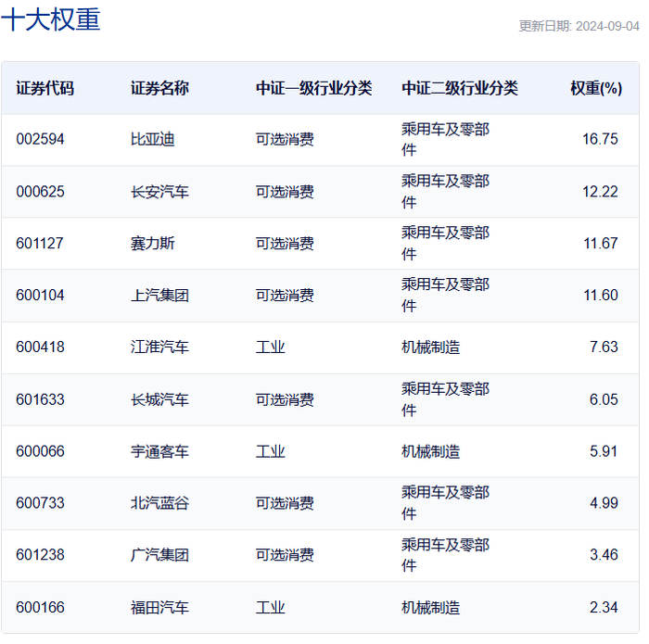Image resolution: width=649 pixels, height=644 pixels.
Task: Select the 长安汽车 name cell
Action: click(x=159, y=192)
